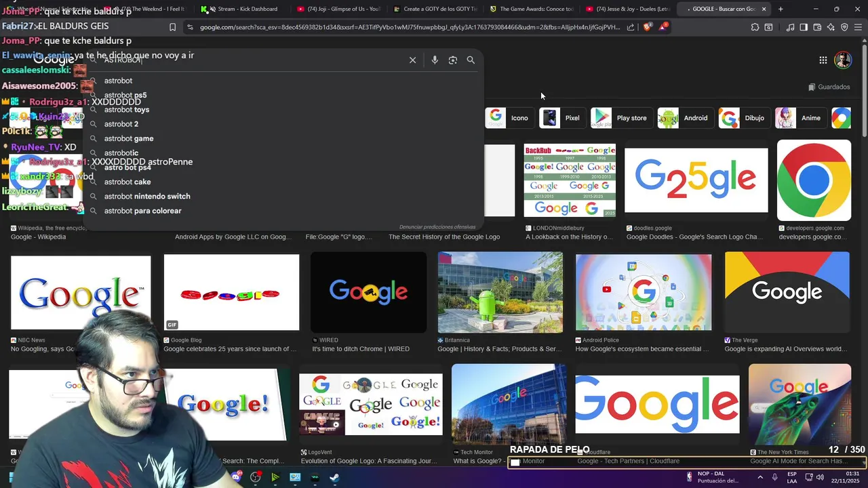Open Guardados saved items
Screen dimensions: 868x488
829,87
